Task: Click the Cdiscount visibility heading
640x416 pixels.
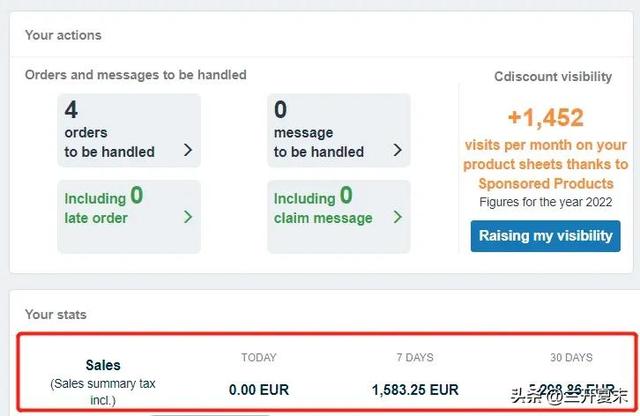Action: click(x=552, y=77)
